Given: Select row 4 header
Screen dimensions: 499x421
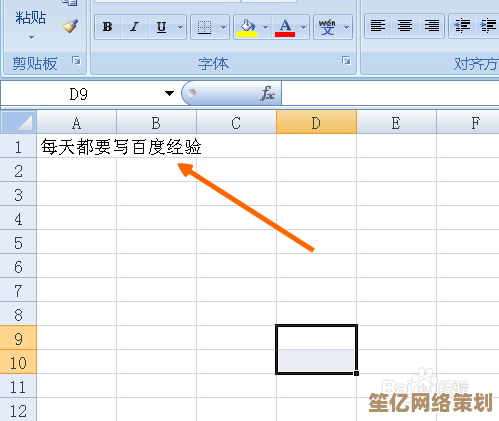Looking at the screenshot, I should point(18,218).
